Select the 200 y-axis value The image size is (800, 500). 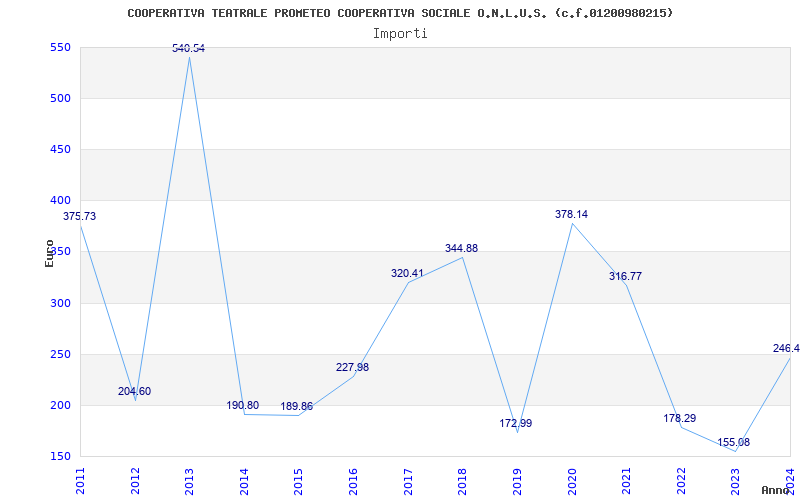pyautogui.click(x=60, y=406)
